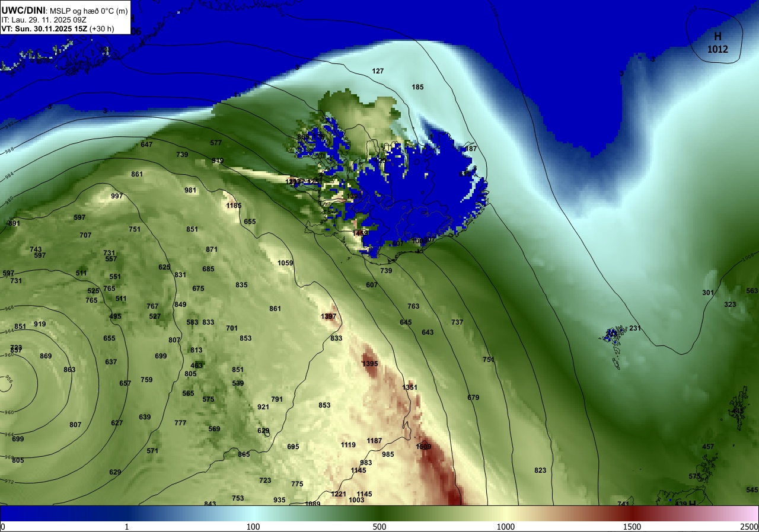The height and width of the screenshot is (532, 759).
Task: Click the 495 height value
Action: [115, 316]
